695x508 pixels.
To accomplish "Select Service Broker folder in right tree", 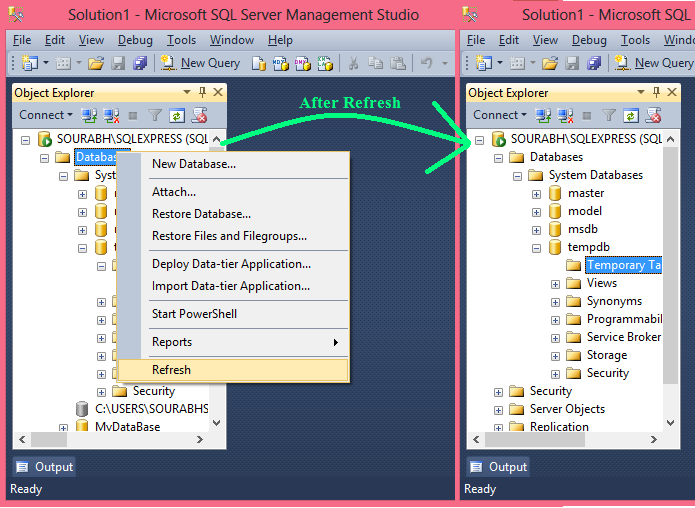I will coord(624,337).
